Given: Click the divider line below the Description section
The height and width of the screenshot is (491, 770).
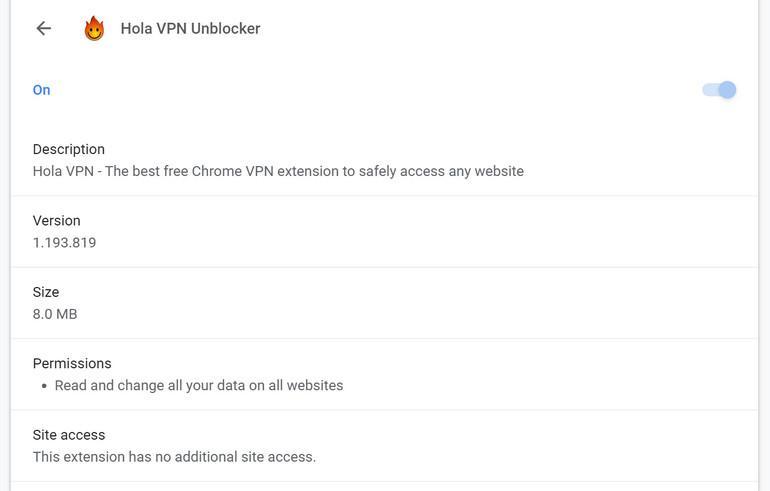Looking at the screenshot, I should [x=384, y=196].
